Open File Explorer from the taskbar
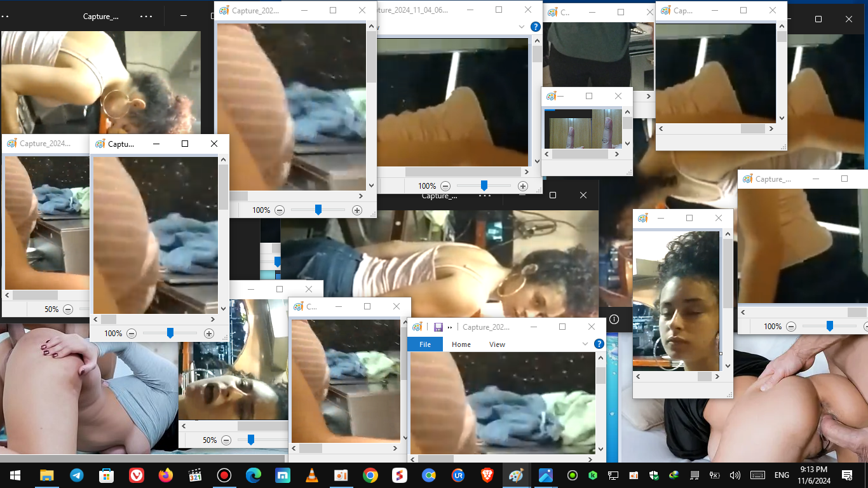The height and width of the screenshot is (488, 868). point(46,475)
